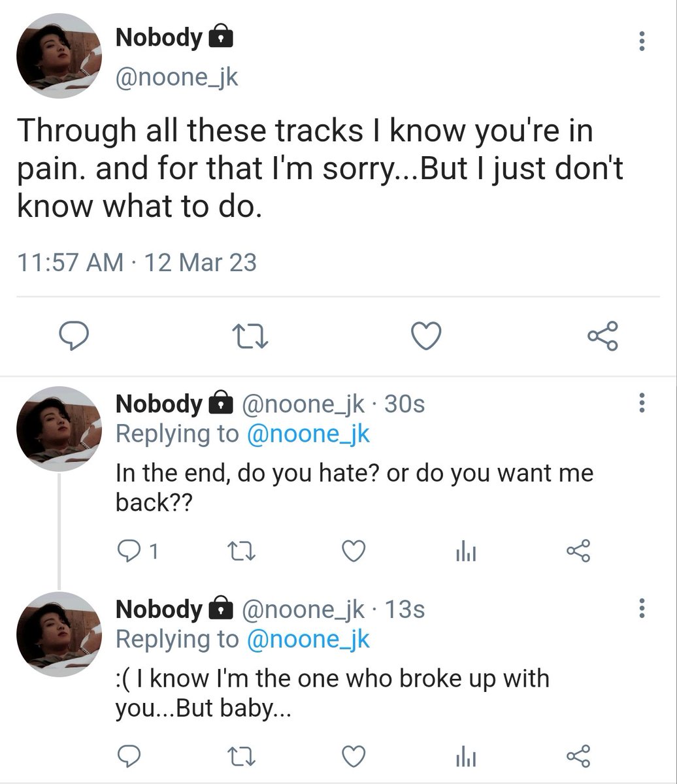Retweet the main tweet about tracks
This screenshot has width=677, height=784.
point(252,336)
